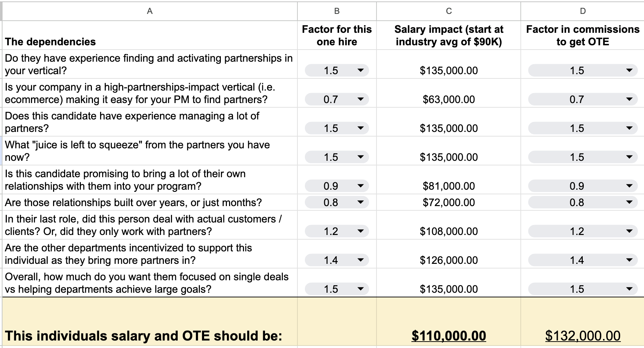Click the $110,000.00 salary total cell
The height and width of the screenshot is (348, 644).
click(x=449, y=322)
